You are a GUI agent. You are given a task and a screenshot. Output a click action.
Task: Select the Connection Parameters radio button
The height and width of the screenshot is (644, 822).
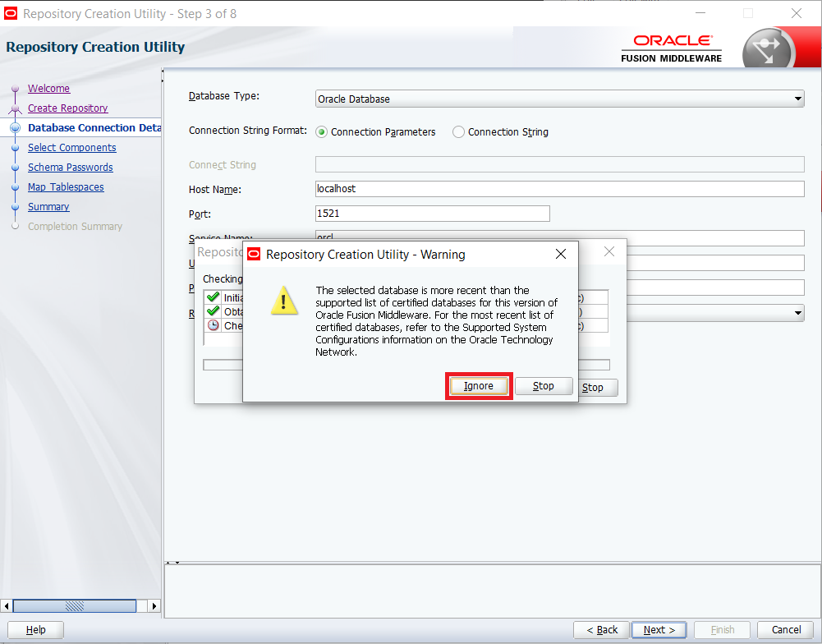click(321, 132)
